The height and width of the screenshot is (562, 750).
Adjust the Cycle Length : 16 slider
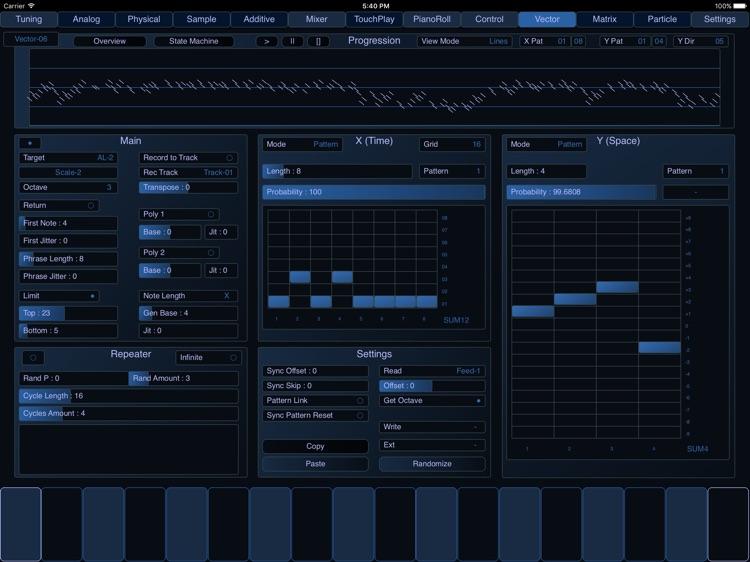(x=129, y=396)
